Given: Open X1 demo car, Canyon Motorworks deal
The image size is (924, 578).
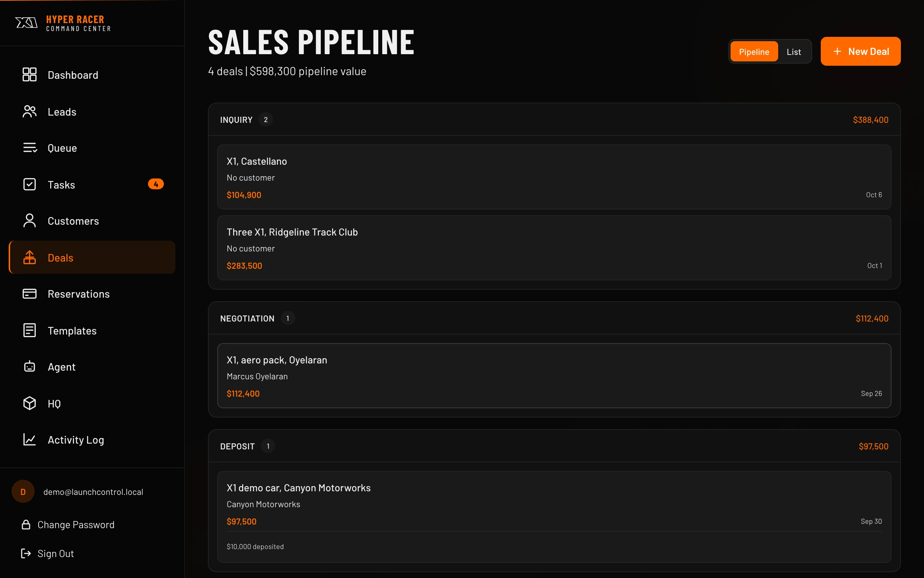Looking at the screenshot, I should 554,517.
